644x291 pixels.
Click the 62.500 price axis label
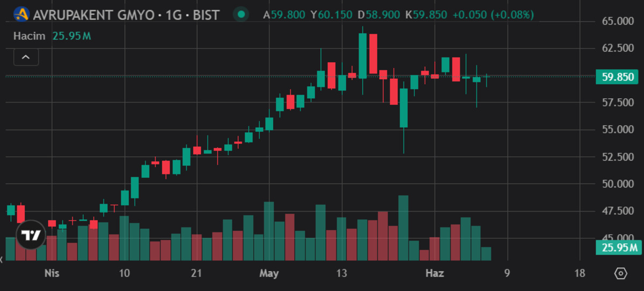pyautogui.click(x=618, y=48)
